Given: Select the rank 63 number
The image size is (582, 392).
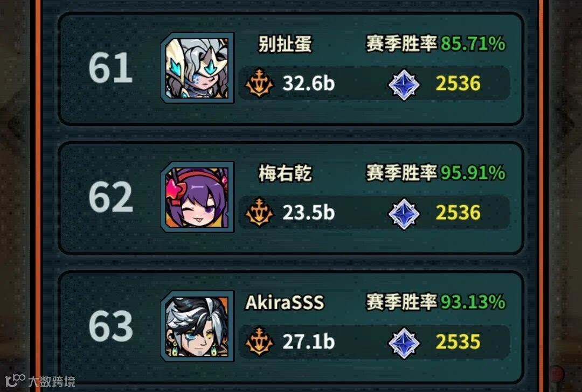Looking at the screenshot, I should point(110,326).
